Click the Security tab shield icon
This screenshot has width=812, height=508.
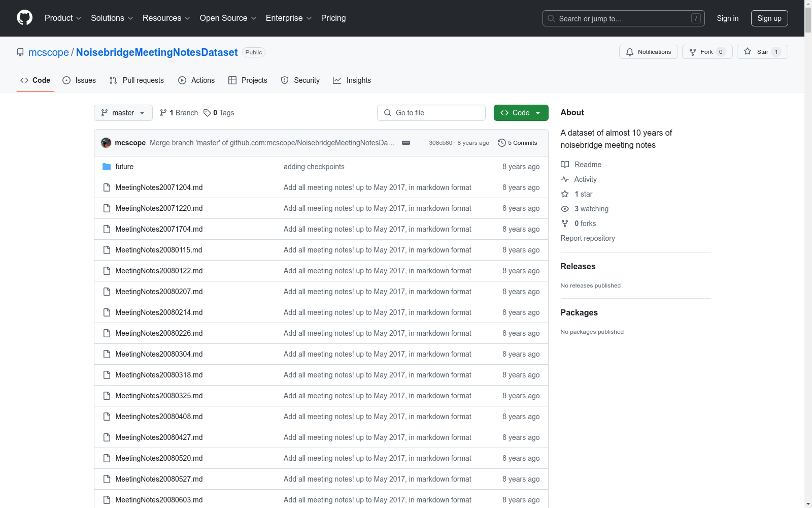coord(285,80)
